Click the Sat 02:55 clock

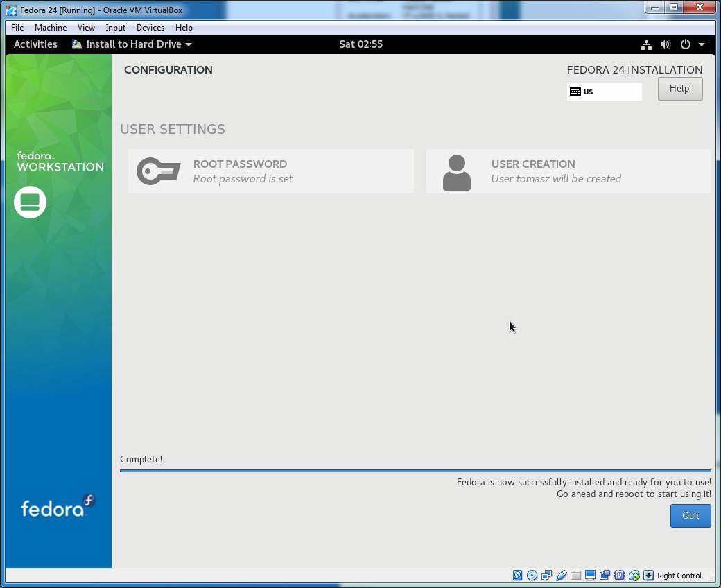click(x=360, y=44)
